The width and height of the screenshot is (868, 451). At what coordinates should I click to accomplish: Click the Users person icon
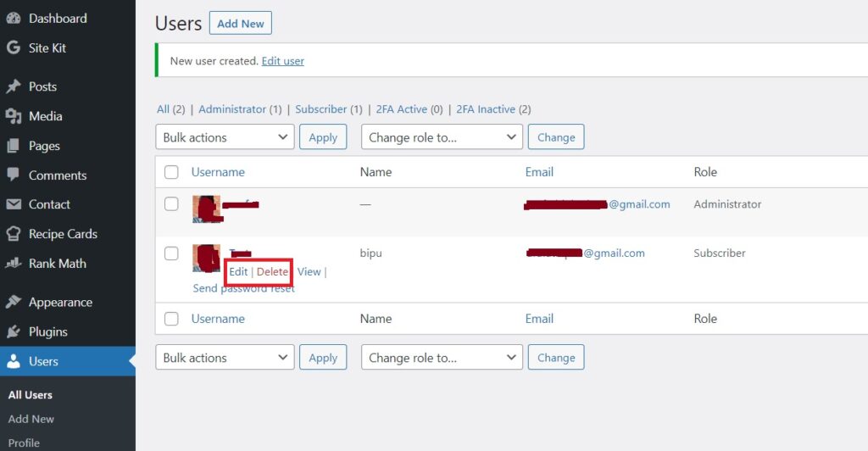tap(14, 361)
